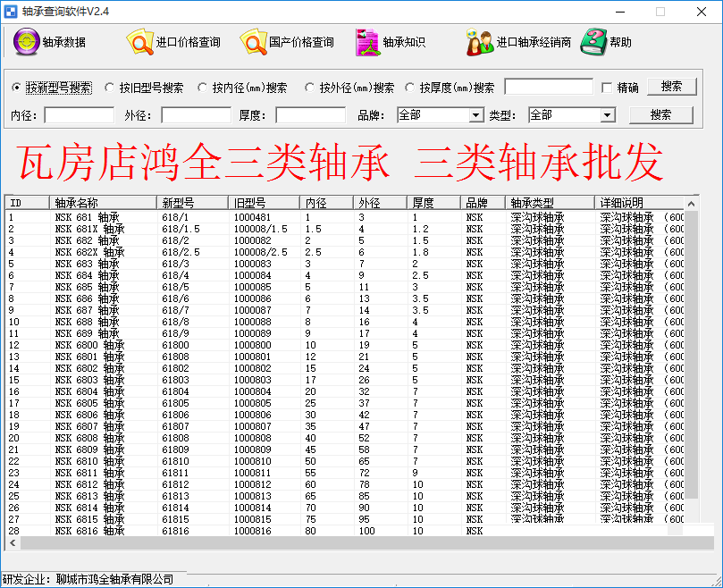Screen dimensions: 723x588
Task: Select 按内径(mm)搜索 radio button
Action: pyautogui.click(x=202, y=88)
